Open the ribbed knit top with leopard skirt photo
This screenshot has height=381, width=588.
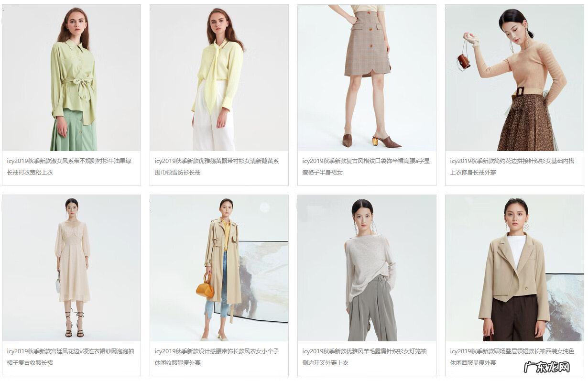pos(514,78)
